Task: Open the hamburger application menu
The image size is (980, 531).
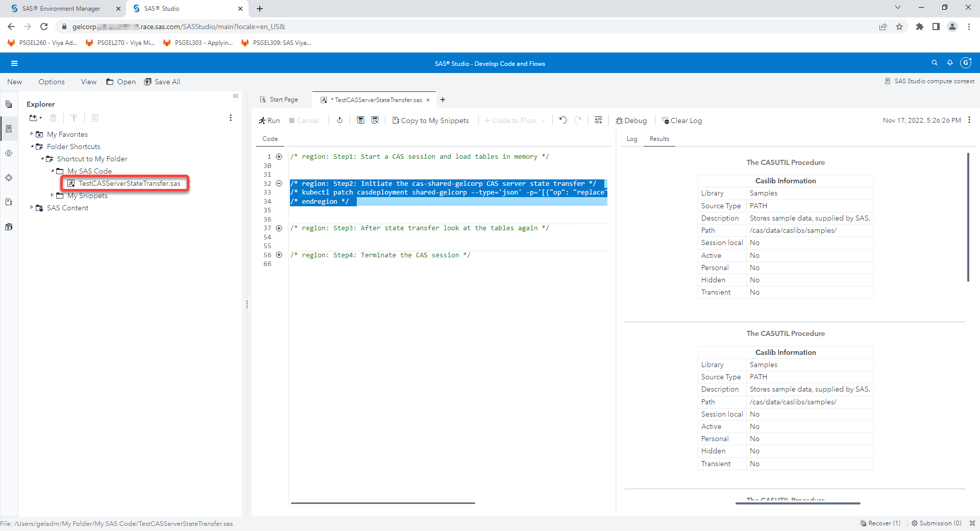Action: [14, 63]
